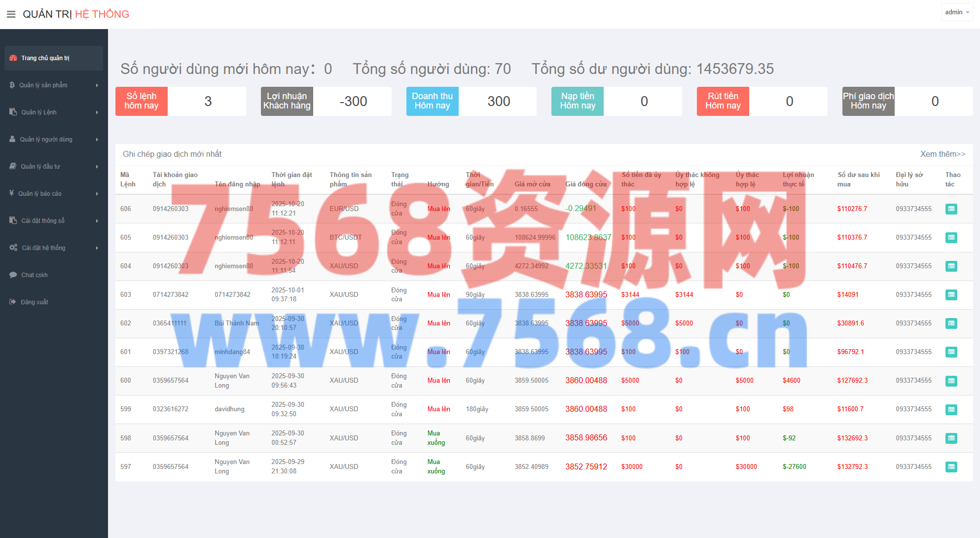Click the user icon for Quản lý người dùng
980x538 pixels.
click(x=12, y=140)
